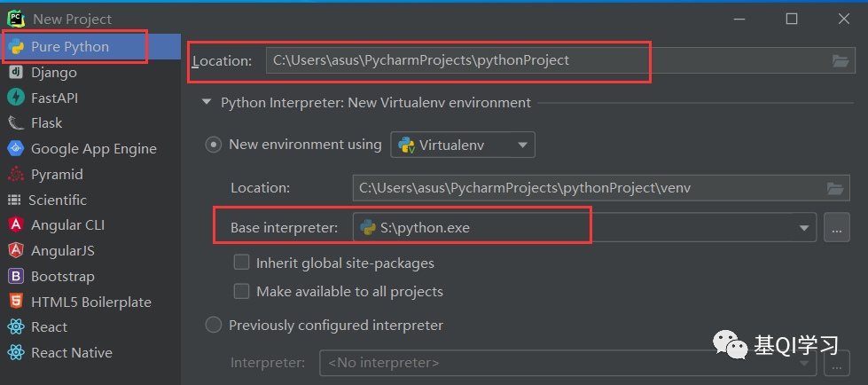Click the Pyramid red icon
This screenshot has height=385, width=868.
pos(16,175)
